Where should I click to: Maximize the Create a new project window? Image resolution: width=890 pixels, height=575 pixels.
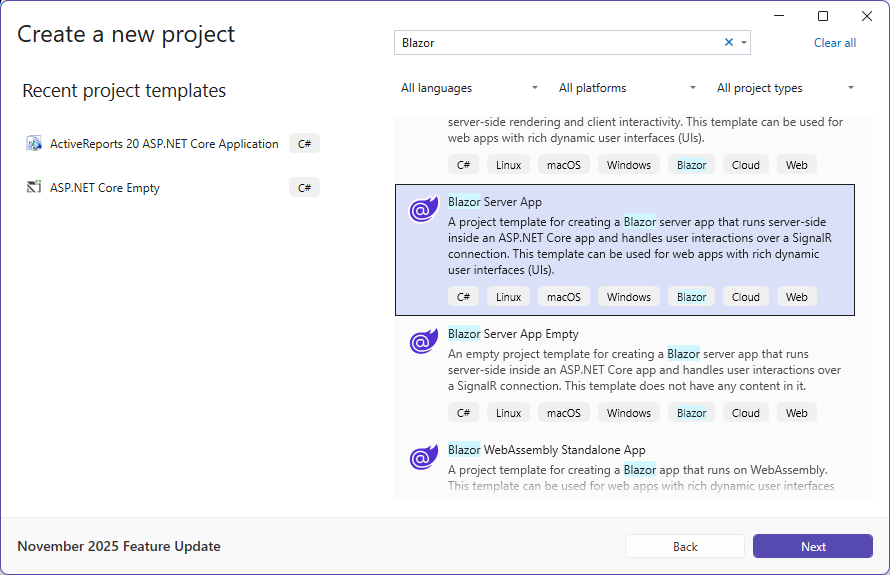tap(823, 16)
